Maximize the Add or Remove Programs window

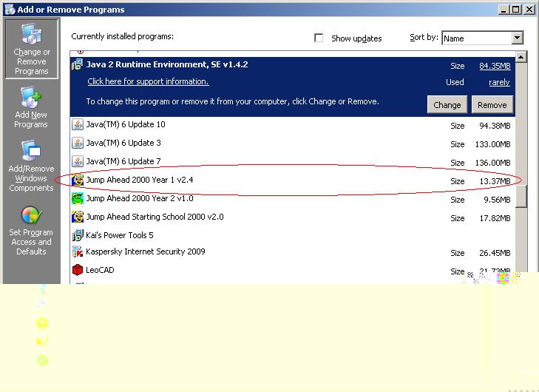click(516, 10)
